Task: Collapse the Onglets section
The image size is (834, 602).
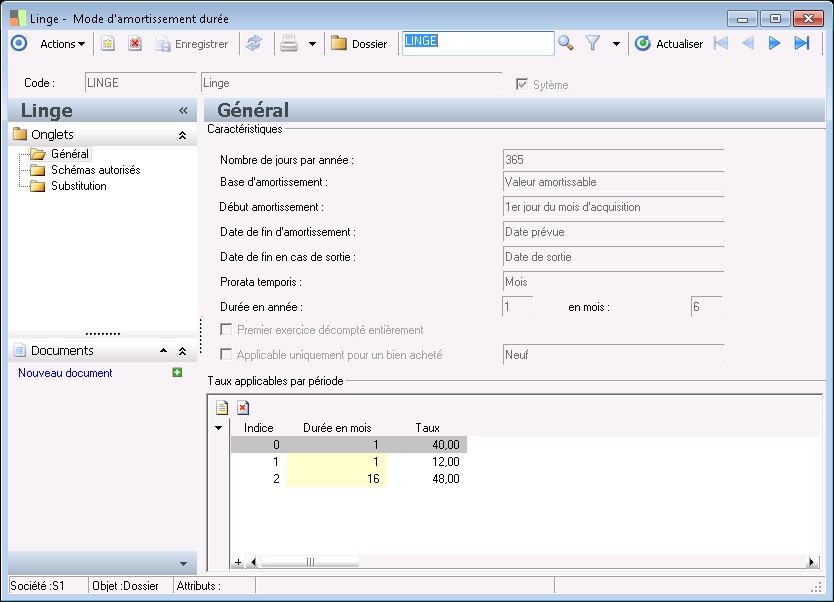Action: [x=182, y=135]
